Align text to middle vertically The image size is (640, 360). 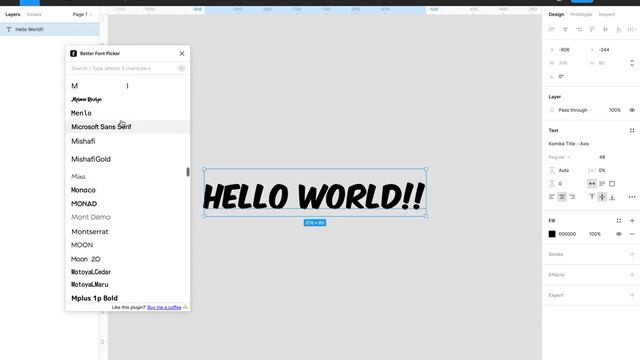pyautogui.click(x=602, y=197)
